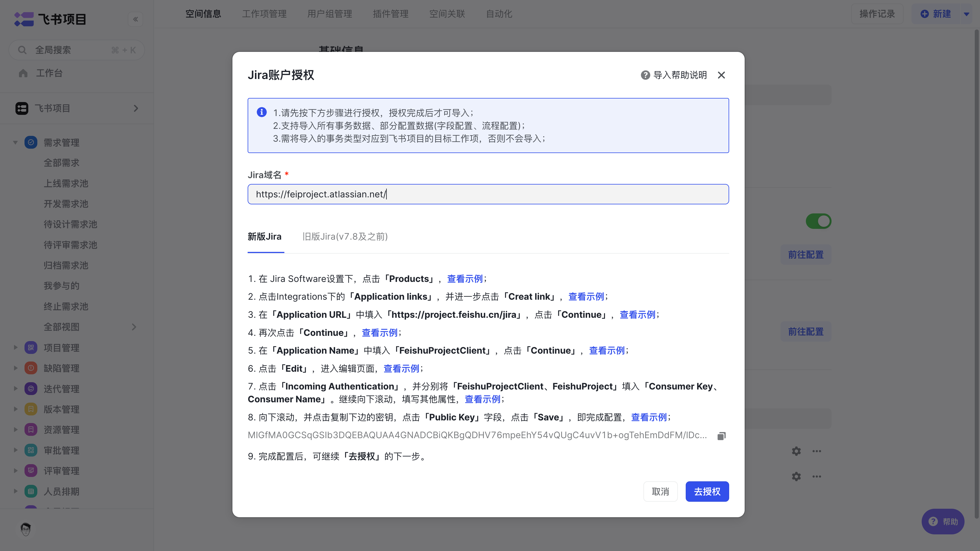Click the 迭代管理 icon

click(31, 389)
